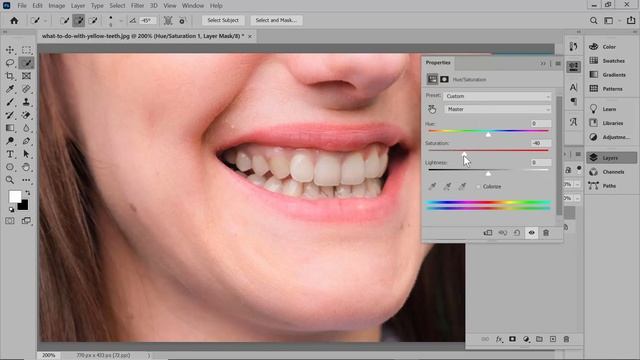The width and height of the screenshot is (640, 360).
Task: Delete the adjustment layer via Properties trash icon
Action: [x=546, y=233]
